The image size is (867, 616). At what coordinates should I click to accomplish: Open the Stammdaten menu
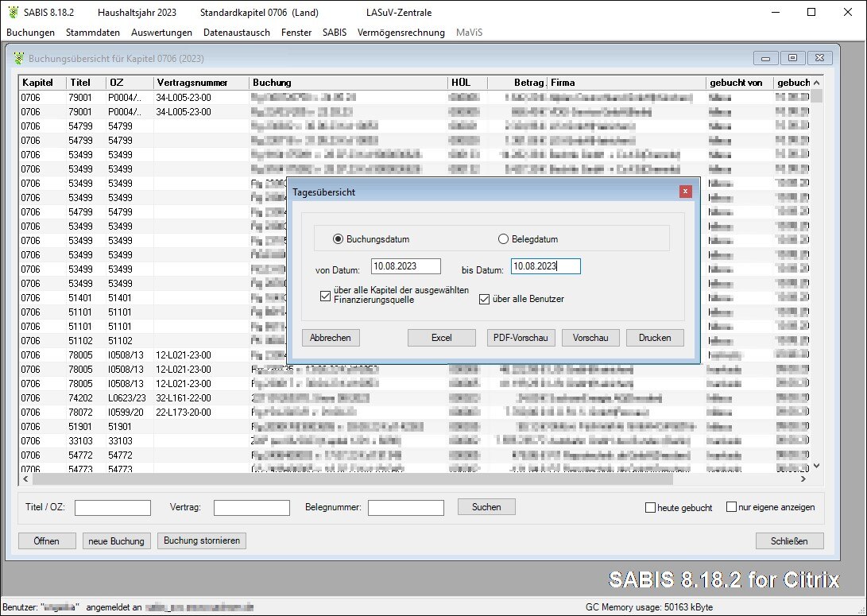(93, 33)
